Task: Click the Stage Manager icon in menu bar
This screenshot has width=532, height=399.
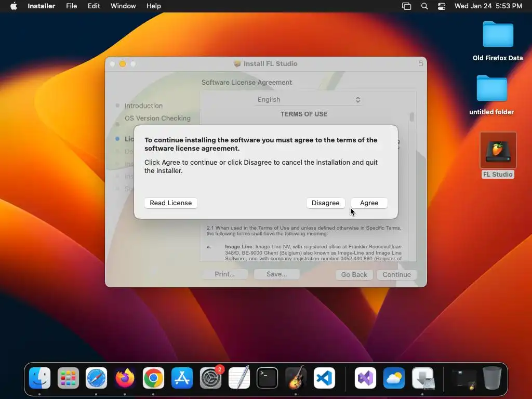Action: [x=406, y=6]
